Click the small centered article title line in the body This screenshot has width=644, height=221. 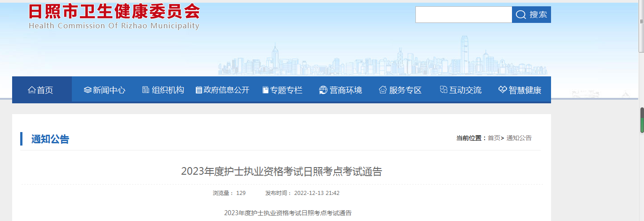(x=288, y=213)
